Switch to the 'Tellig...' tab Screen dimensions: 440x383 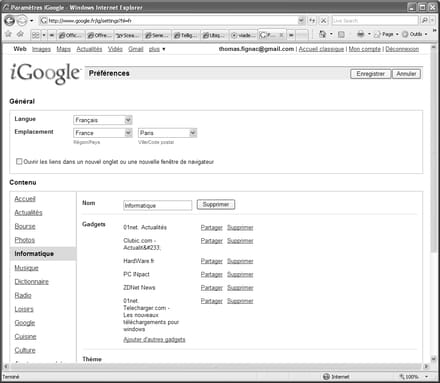point(186,35)
